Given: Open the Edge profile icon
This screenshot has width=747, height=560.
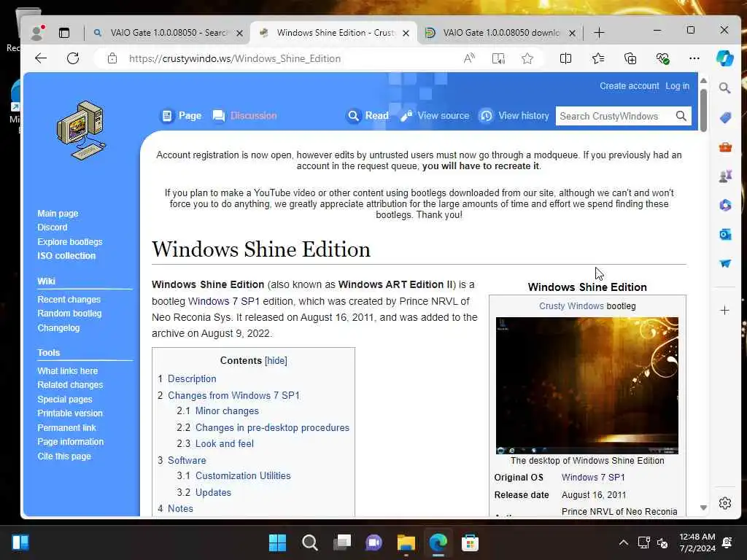Looking at the screenshot, I should (x=37, y=32).
